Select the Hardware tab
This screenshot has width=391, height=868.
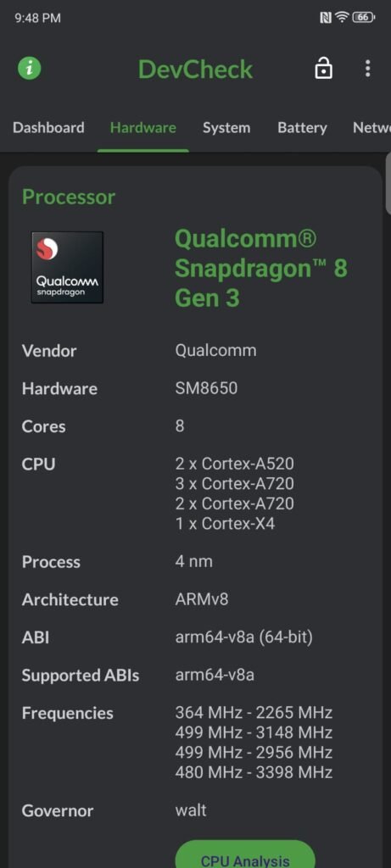tap(142, 128)
